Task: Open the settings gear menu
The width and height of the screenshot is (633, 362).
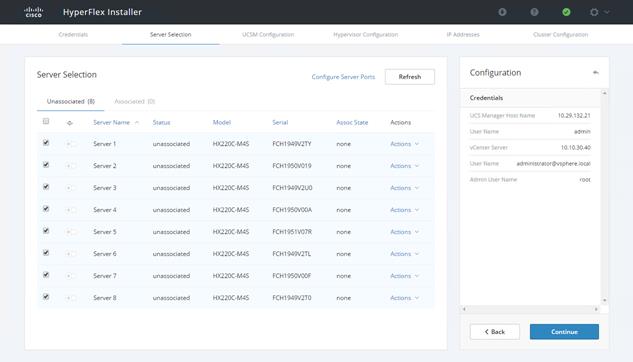Action: (594, 12)
